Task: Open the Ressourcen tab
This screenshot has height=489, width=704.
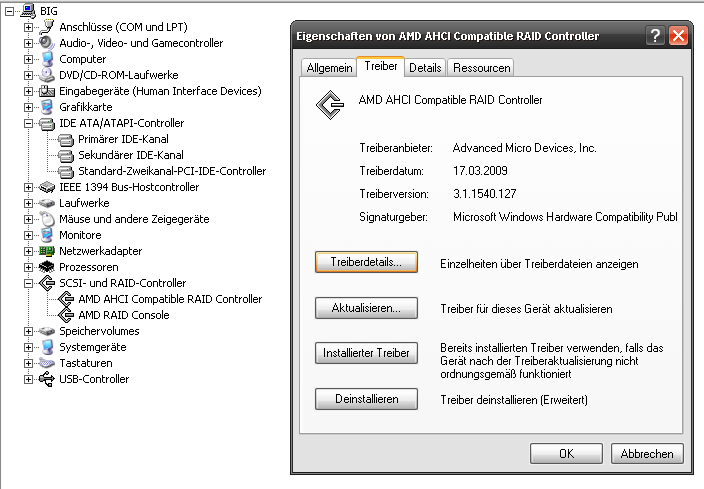Action: (481, 68)
